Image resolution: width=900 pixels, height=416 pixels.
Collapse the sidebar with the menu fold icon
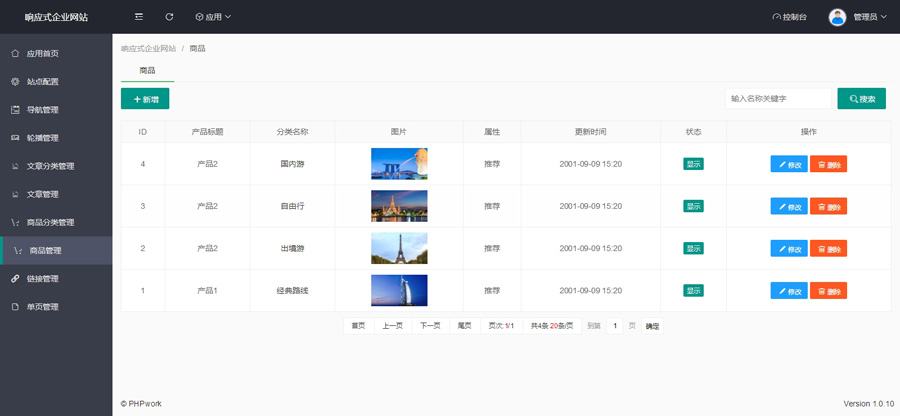(139, 17)
